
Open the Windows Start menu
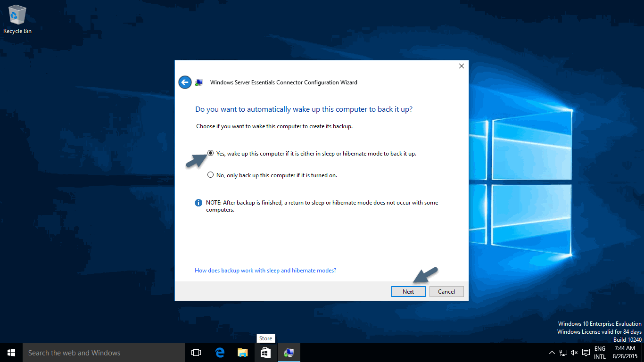pos(11,353)
